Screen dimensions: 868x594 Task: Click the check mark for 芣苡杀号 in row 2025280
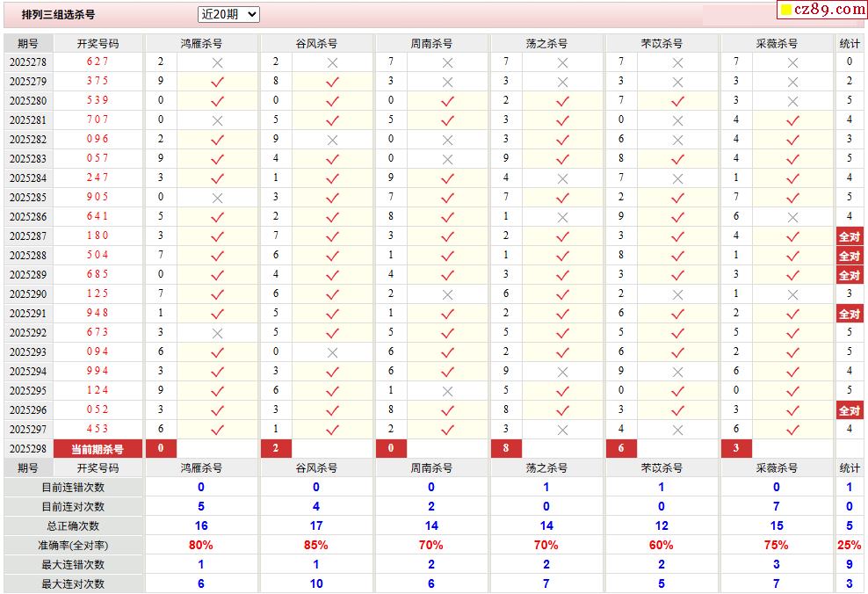click(677, 101)
